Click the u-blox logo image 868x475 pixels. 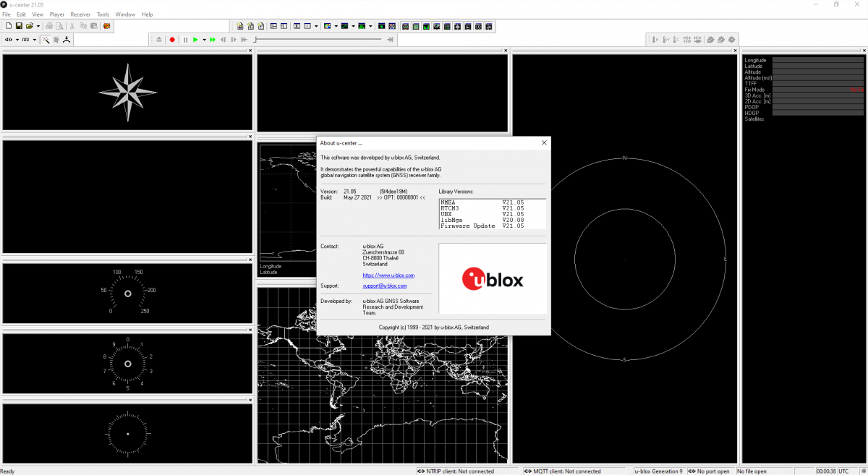coord(493,278)
